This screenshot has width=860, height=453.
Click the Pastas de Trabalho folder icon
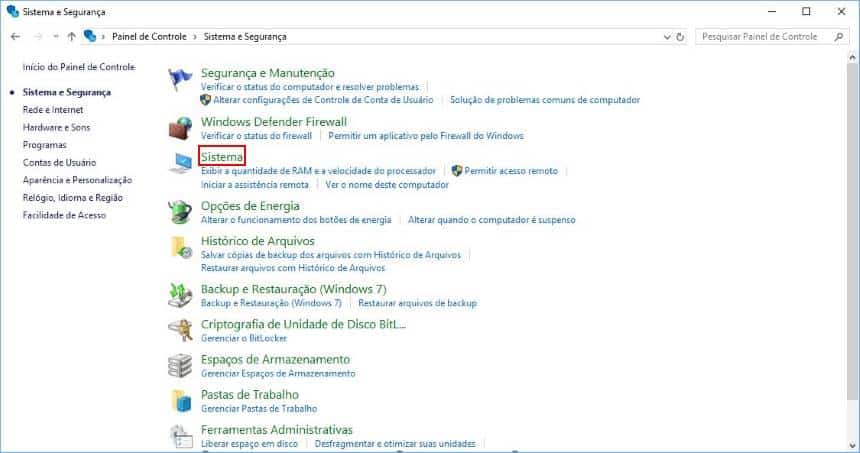181,401
